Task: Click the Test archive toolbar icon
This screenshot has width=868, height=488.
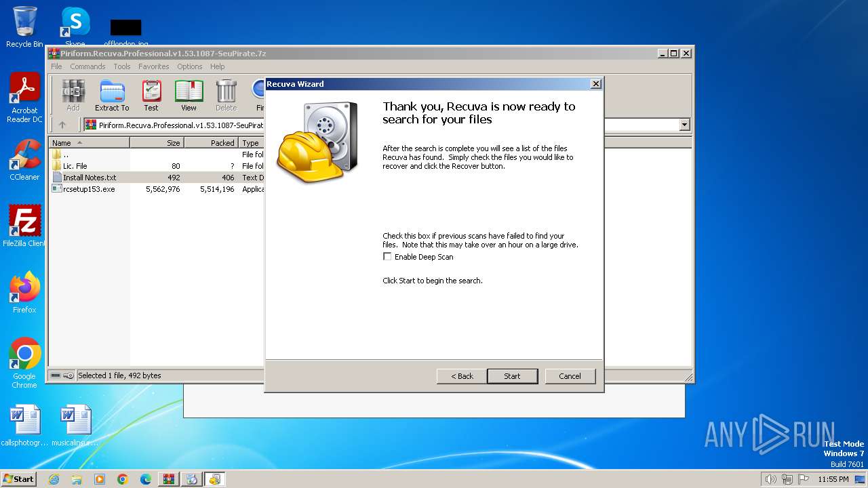Action: pos(151,95)
